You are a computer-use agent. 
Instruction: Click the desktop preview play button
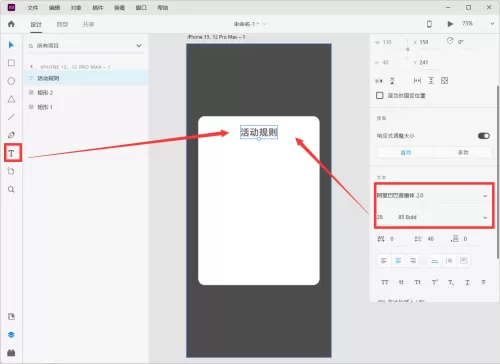point(450,24)
